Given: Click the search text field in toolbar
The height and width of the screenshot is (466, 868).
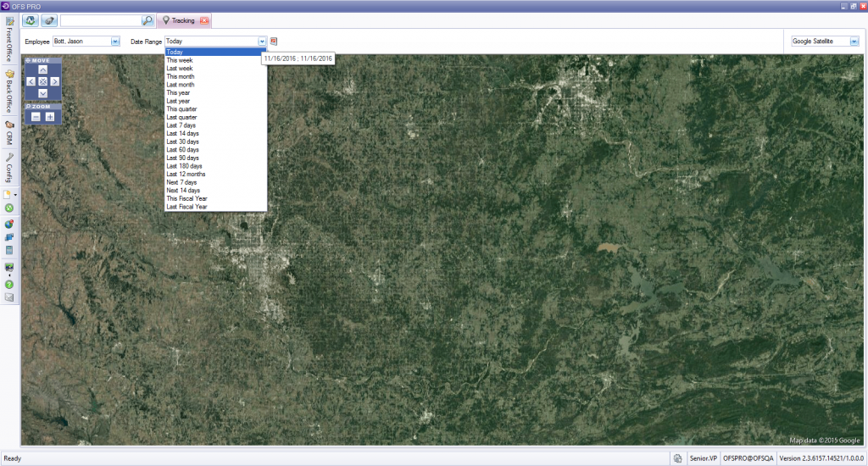Looking at the screenshot, I should [100, 19].
